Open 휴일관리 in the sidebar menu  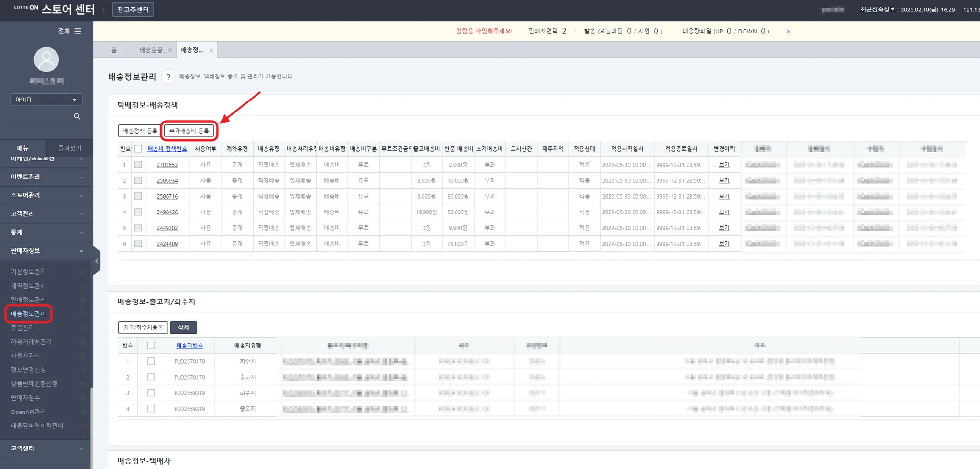(x=22, y=328)
